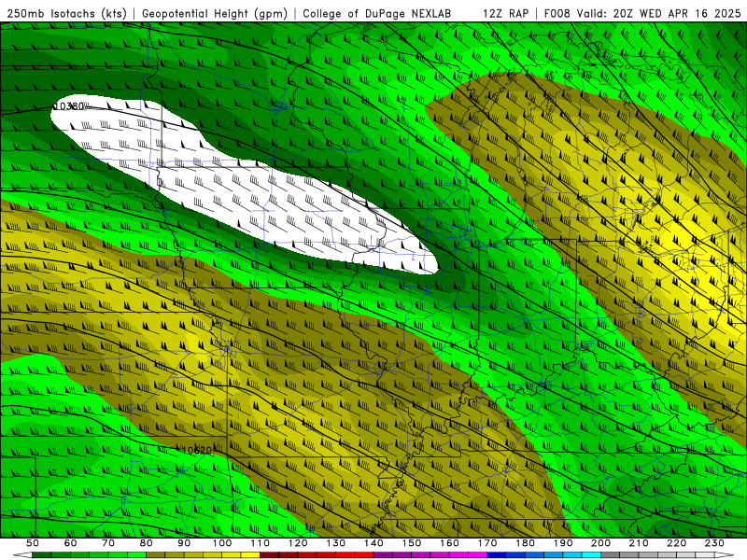Click the "F008 Valid: 20Z WED APR 16 2025" text
The height and width of the screenshot is (560, 747).
[x=642, y=14]
